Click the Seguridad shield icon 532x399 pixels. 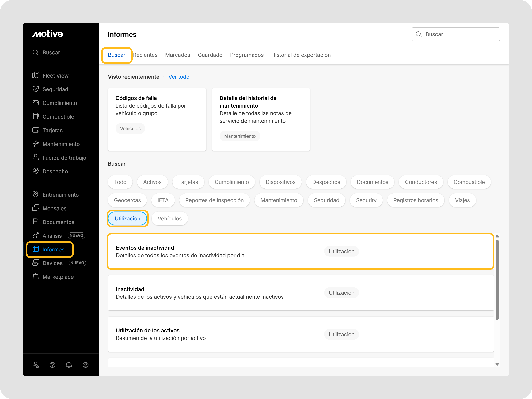[36, 89]
